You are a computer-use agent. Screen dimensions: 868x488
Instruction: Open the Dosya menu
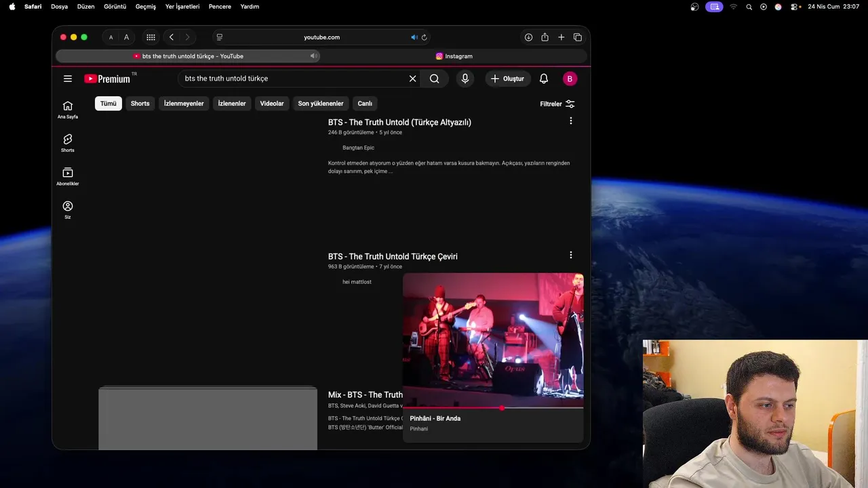(60, 7)
